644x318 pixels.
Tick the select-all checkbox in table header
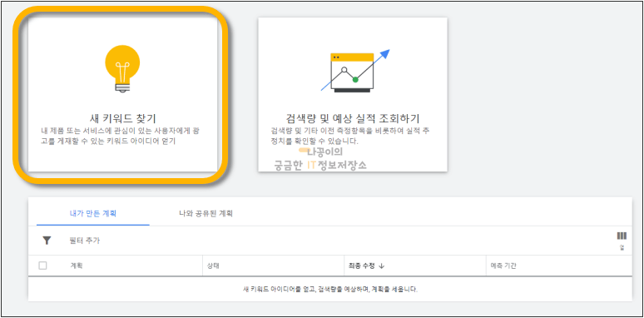pyautogui.click(x=42, y=266)
